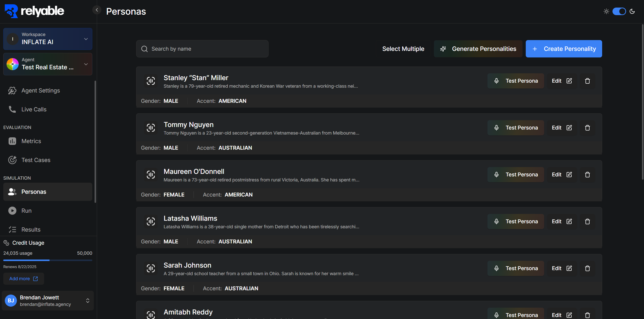This screenshot has width=644, height=319.
Task: Open the Latasha Williams persona name
Action: [x=190, y=218]
